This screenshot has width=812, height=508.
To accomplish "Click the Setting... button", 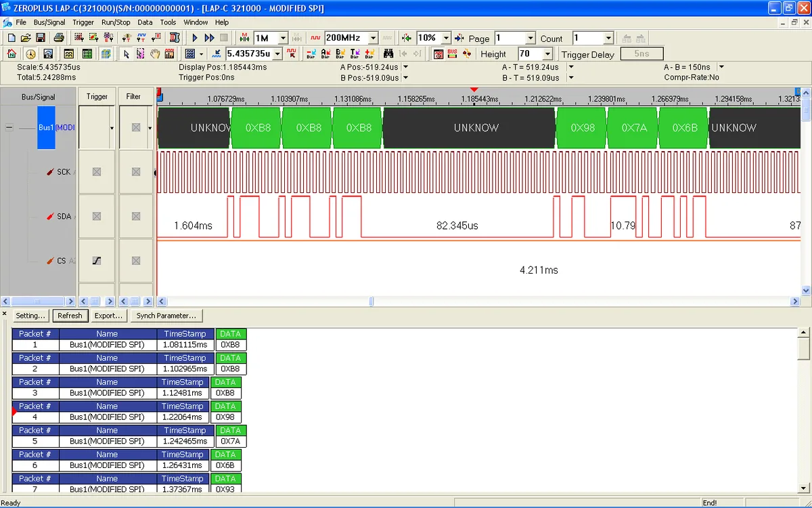I will [30, 316].
